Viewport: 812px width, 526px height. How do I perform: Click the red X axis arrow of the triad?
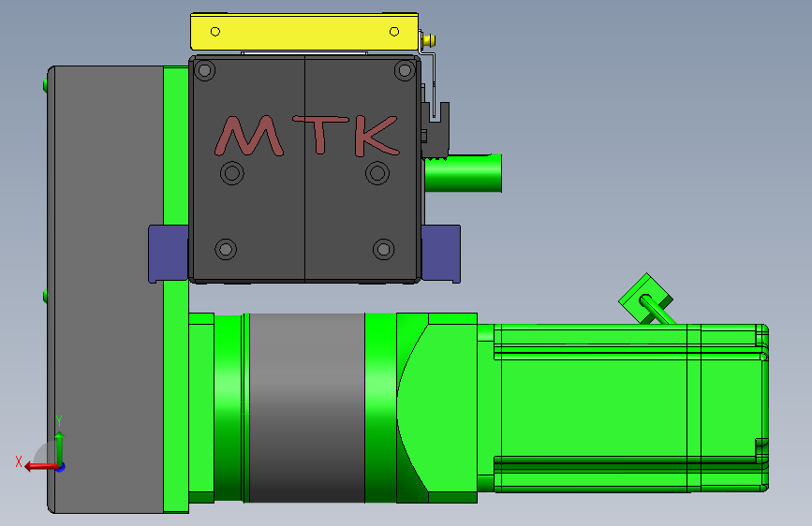[40, 467]
